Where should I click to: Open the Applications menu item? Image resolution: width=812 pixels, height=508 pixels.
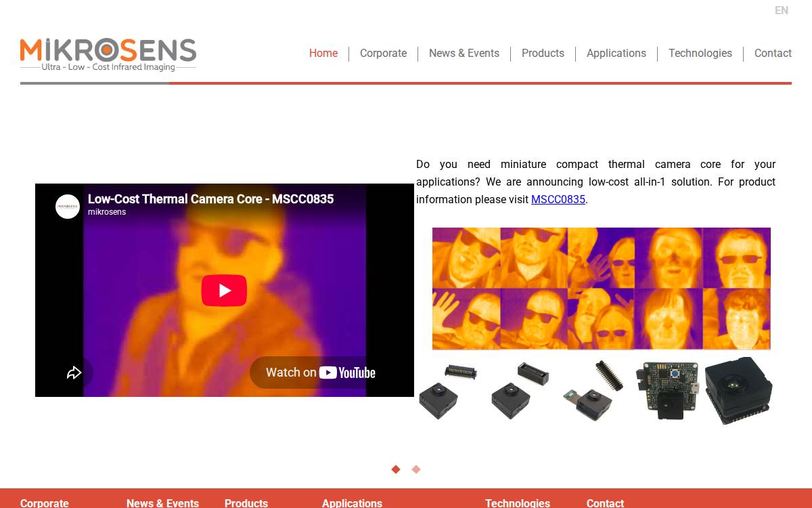tap(616, 54)
